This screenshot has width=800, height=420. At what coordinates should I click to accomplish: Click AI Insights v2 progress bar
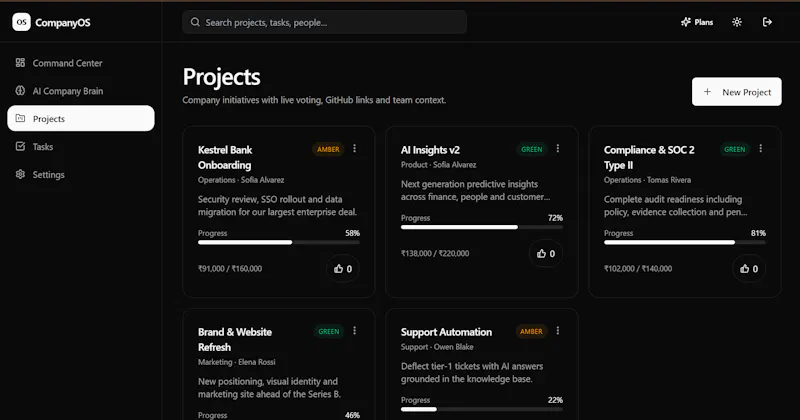pos(482,227)
